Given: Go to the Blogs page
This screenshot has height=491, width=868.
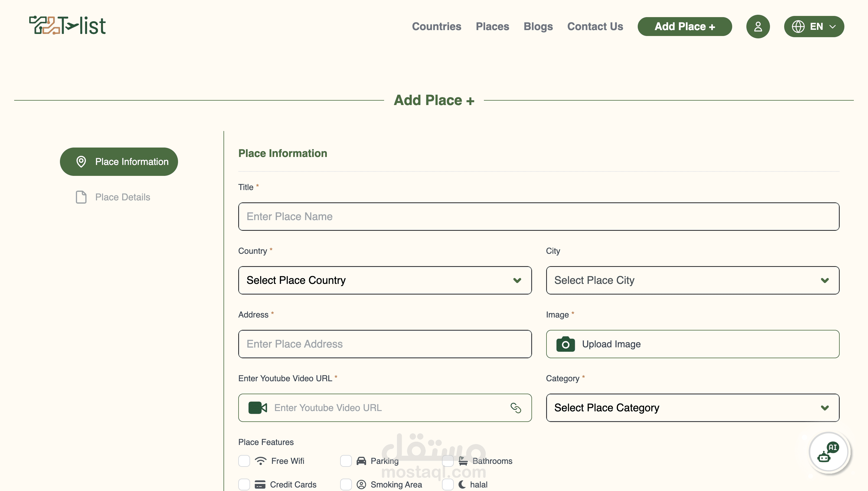Looking at the screenshot, I should [x=538, y=26].
